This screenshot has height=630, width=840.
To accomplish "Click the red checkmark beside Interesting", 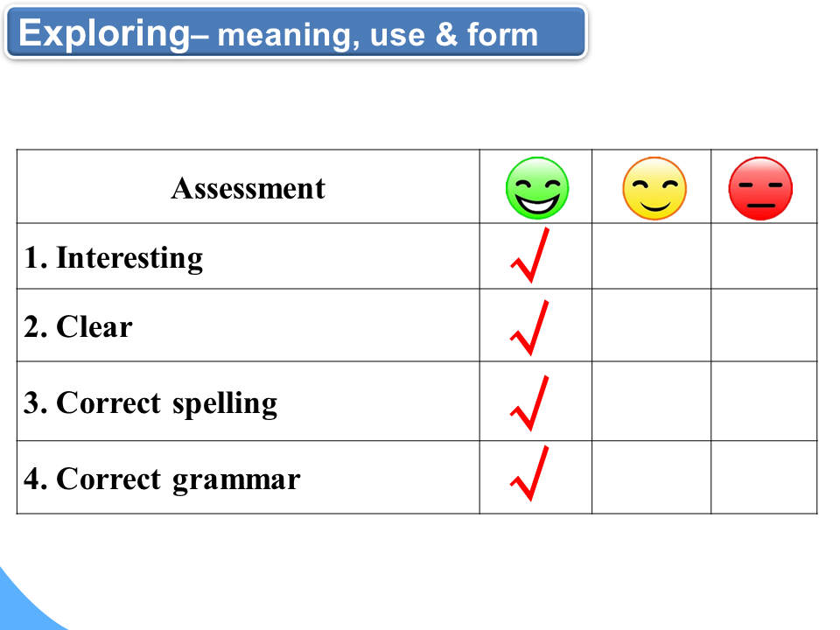I will [530, 257].
